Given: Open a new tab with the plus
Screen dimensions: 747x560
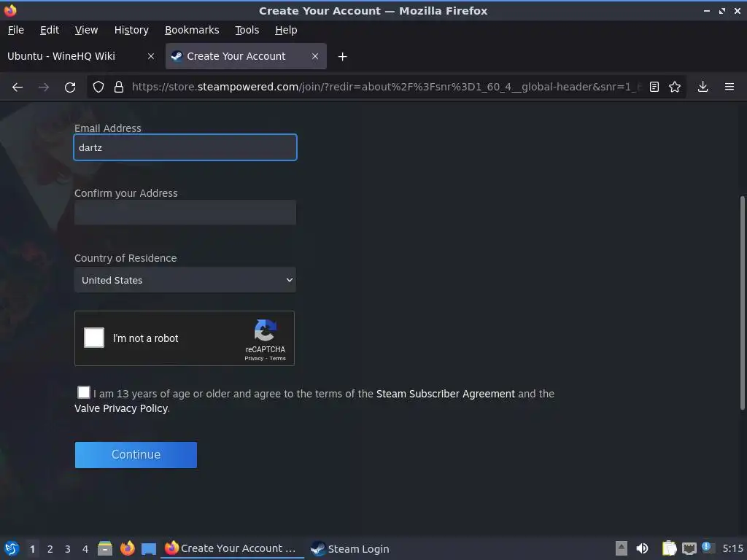Looking at the screenshot, I should pyautogui.click(x=343, y=57).
